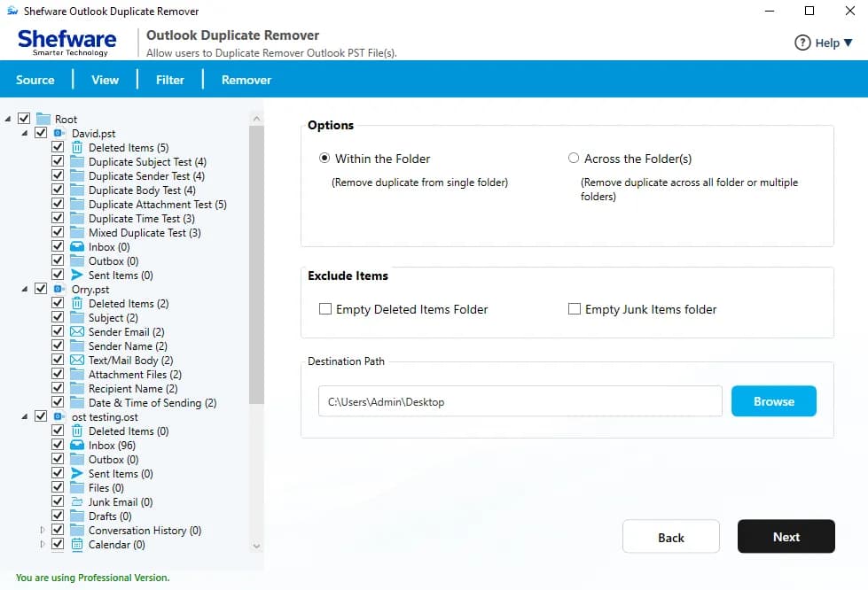Click the Destination Path input field
This screenshot has width=868, height=590.
pyautogui.click(x=520, y=401)
